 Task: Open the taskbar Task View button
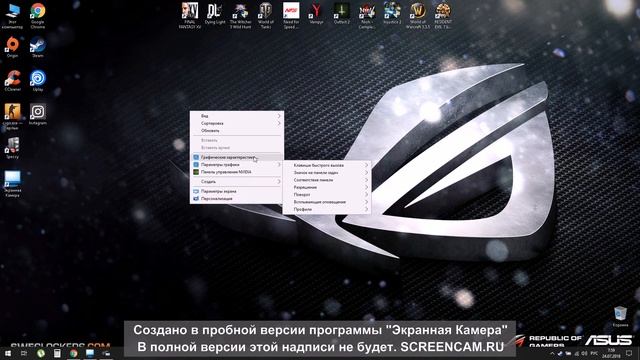click(24, 353)
